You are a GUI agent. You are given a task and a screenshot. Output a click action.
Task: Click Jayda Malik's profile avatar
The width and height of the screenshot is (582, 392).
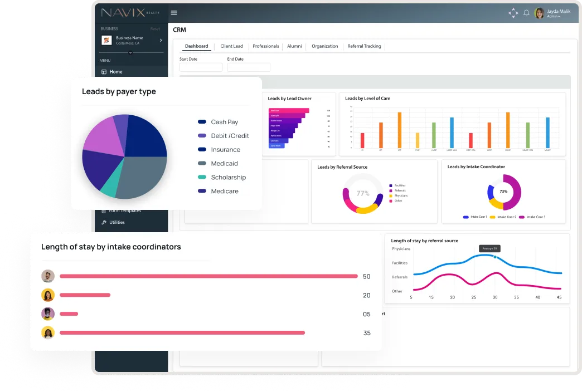coord(539,13)
